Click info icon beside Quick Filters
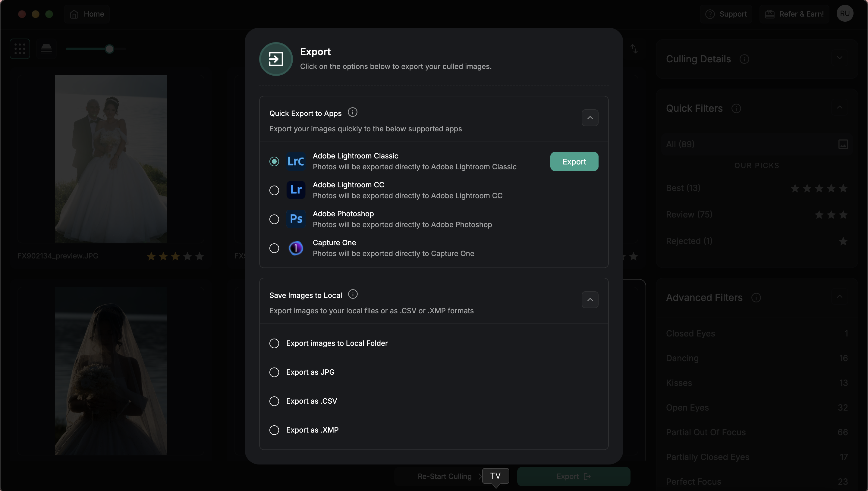Viewport: 868px width, 491px height. pos(736,108)
